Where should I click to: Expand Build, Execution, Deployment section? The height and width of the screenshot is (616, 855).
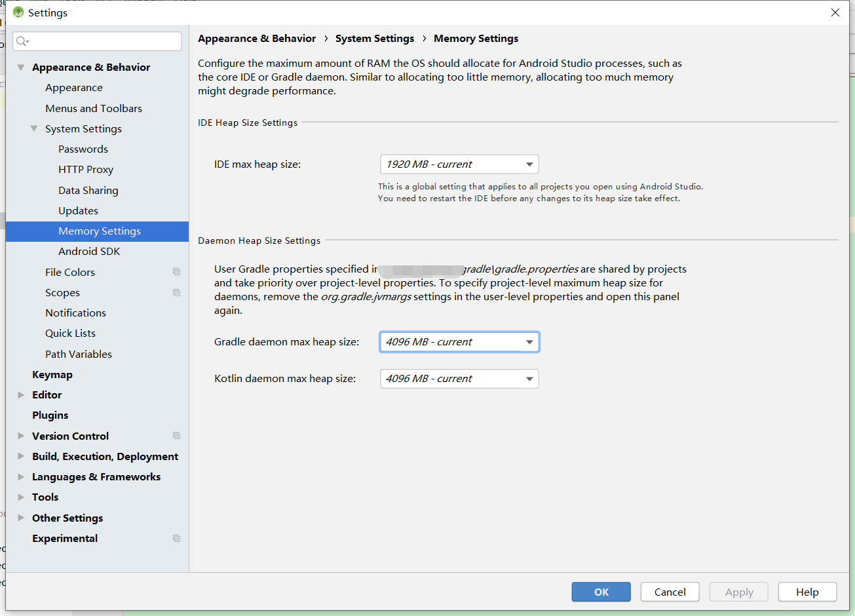pyautogui.click(x=21, y=456)
